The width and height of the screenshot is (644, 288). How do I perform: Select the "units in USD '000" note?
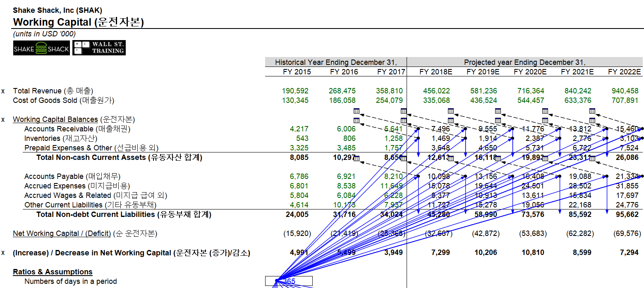click(44, 34)
